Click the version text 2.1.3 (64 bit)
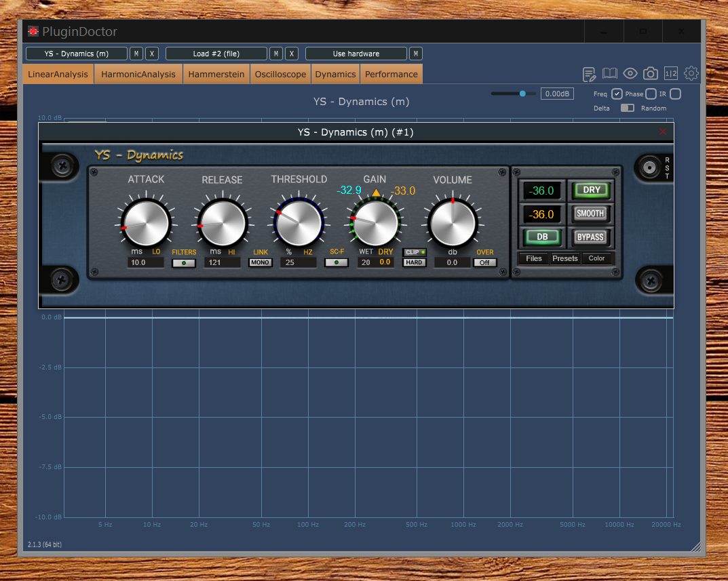728x581 pixels. coord(45,544)
